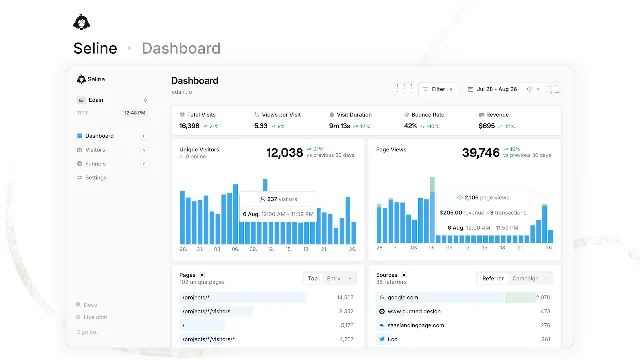Click the Views per Visit icon
This screenshot has width=640, height=360.
click(257, 115)
